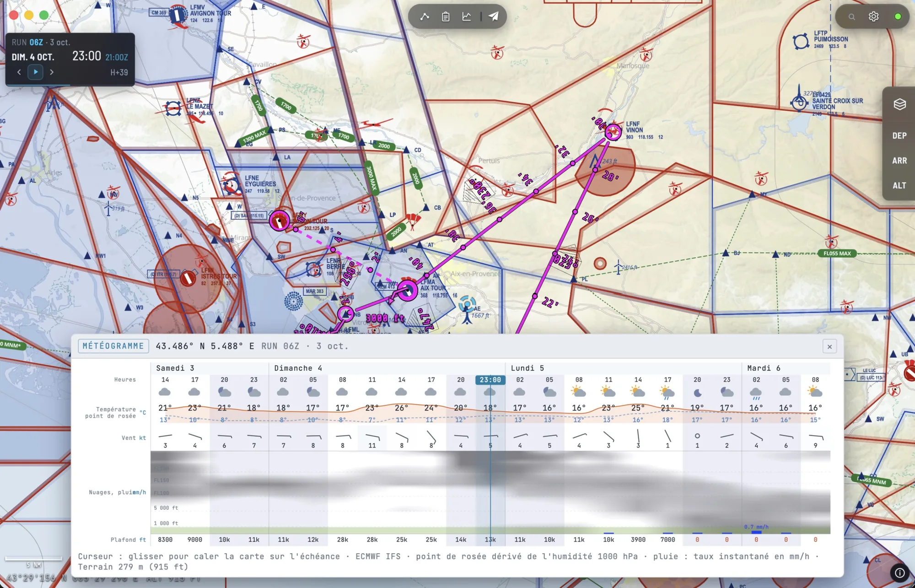Click the 3900 ceiling value
The image size is (915, 588).
tap(638, 540)
